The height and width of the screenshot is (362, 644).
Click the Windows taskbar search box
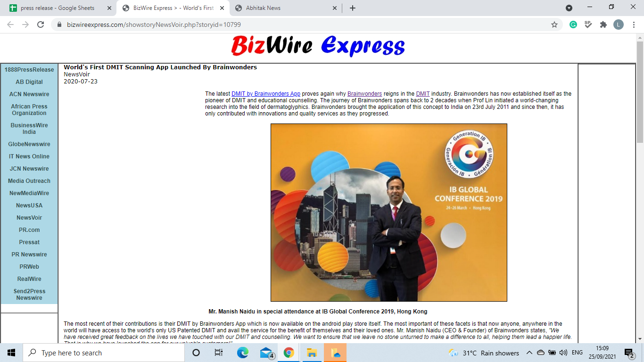[104, 353]
